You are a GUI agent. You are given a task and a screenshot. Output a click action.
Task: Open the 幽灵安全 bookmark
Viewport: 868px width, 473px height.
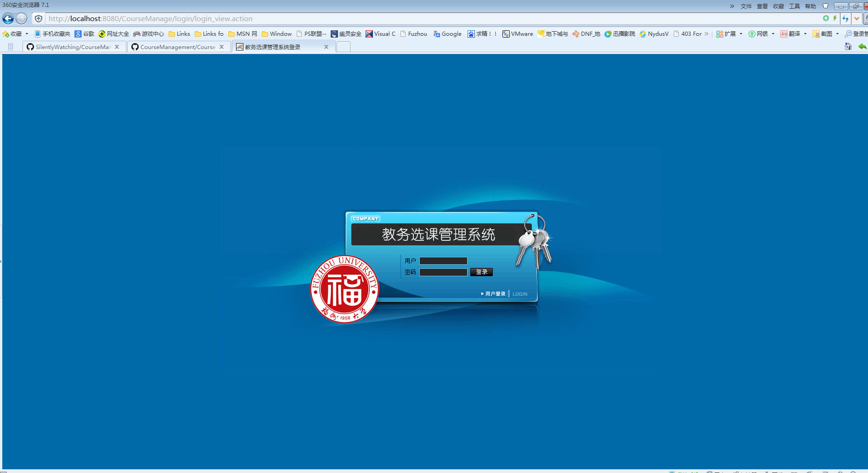pyautogui.click(x=346, y=34)
